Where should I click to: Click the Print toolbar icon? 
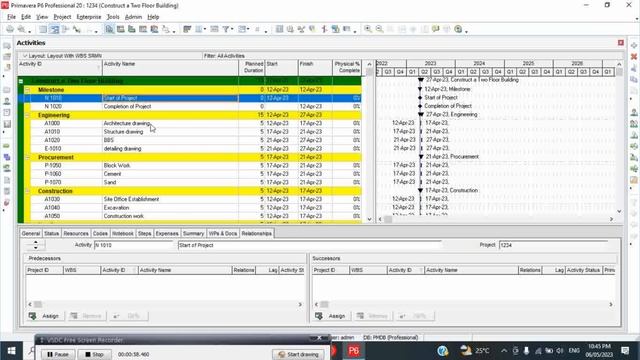point(10,29)
